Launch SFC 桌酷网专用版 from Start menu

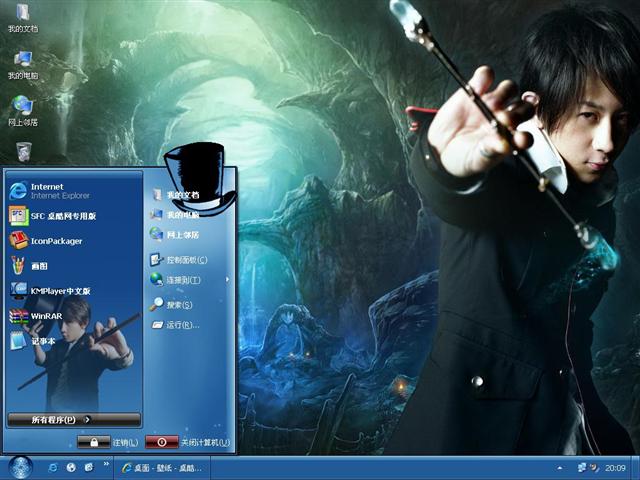pyautogui.click(x=60, y=216)
